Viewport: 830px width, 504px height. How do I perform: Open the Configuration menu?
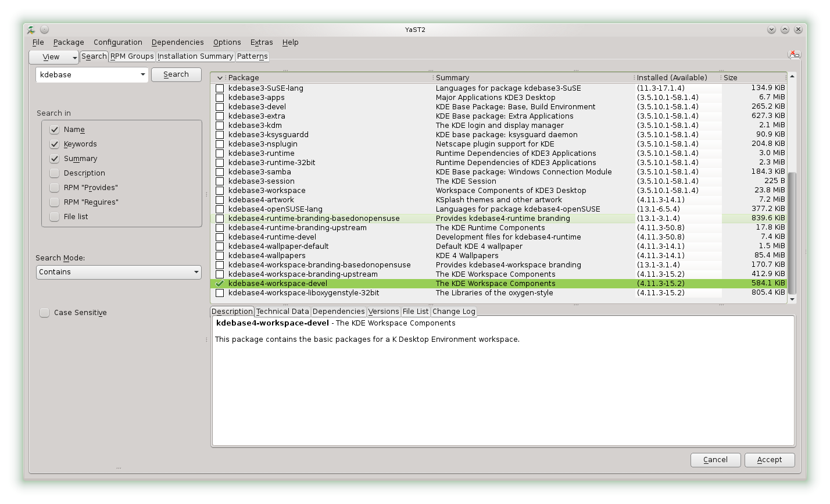coord(118,42)
